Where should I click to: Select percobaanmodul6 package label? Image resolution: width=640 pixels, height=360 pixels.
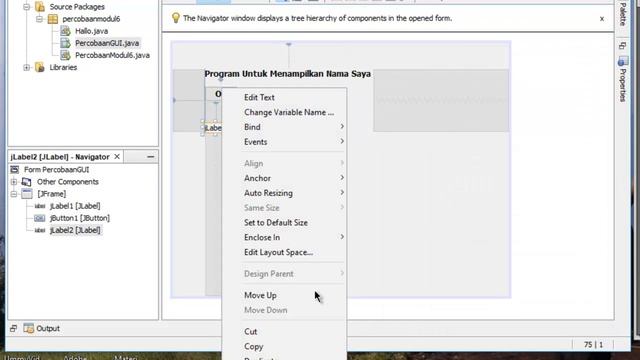[x=91, y=19]
